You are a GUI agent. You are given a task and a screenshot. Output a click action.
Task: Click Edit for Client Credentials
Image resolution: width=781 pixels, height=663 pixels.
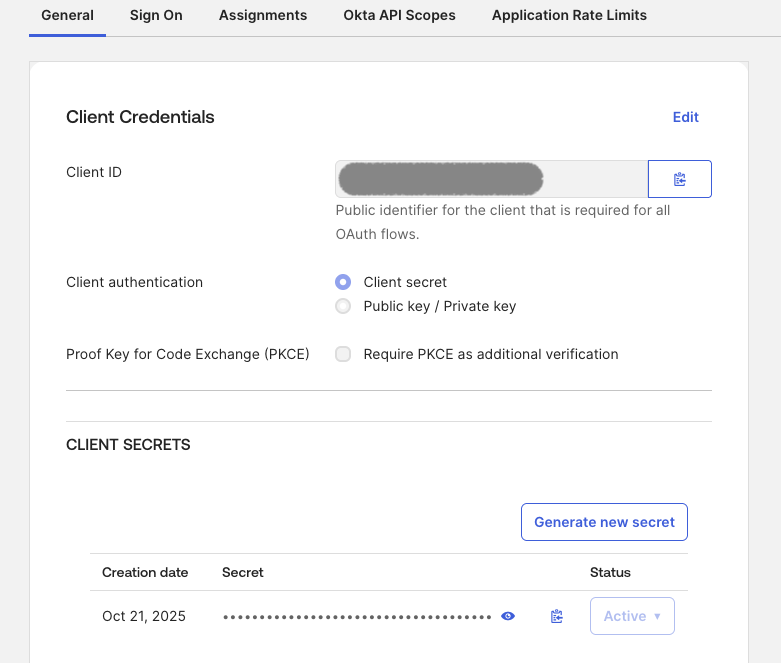pos(685,117)
